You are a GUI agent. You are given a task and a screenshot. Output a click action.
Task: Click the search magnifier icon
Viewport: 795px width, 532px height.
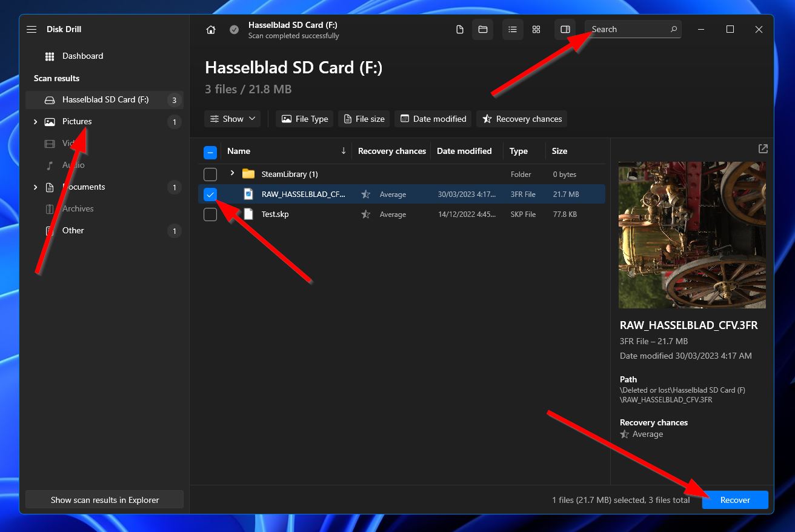click(673, 29)
